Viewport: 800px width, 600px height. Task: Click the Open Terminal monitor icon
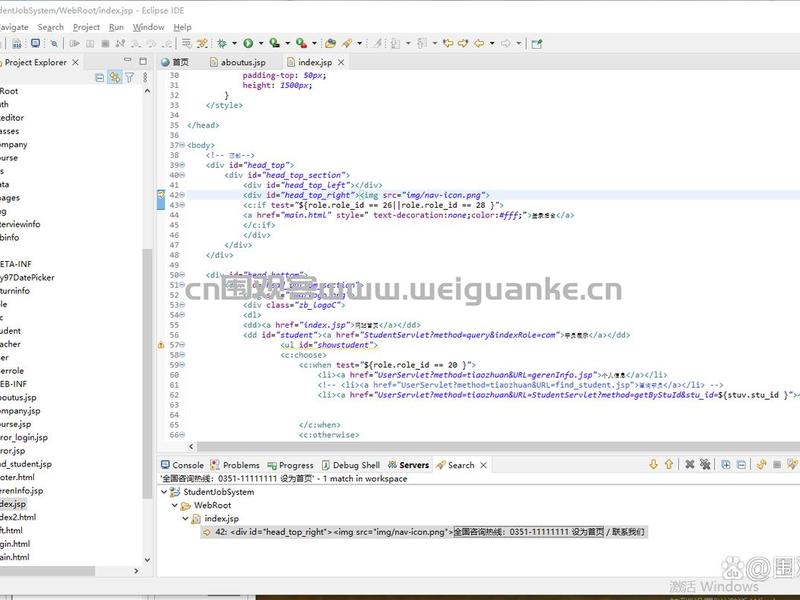(x=35, y=43)
